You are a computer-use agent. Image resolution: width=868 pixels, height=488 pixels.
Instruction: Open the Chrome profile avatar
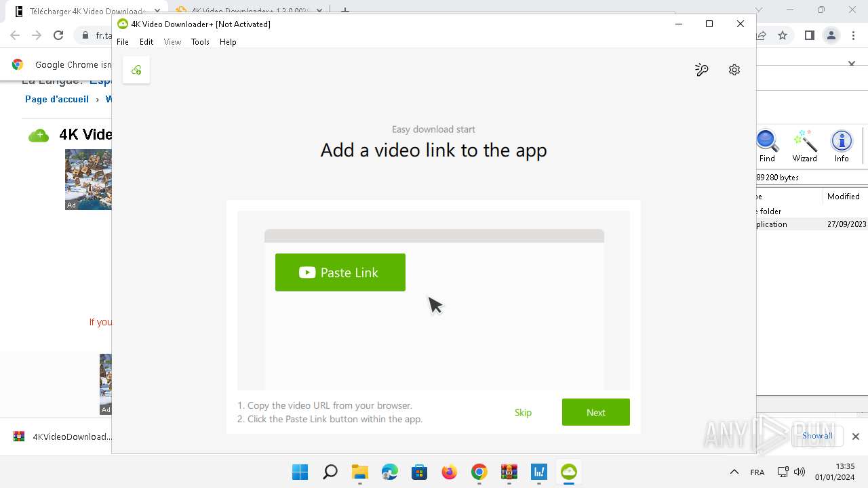[831, 35]
